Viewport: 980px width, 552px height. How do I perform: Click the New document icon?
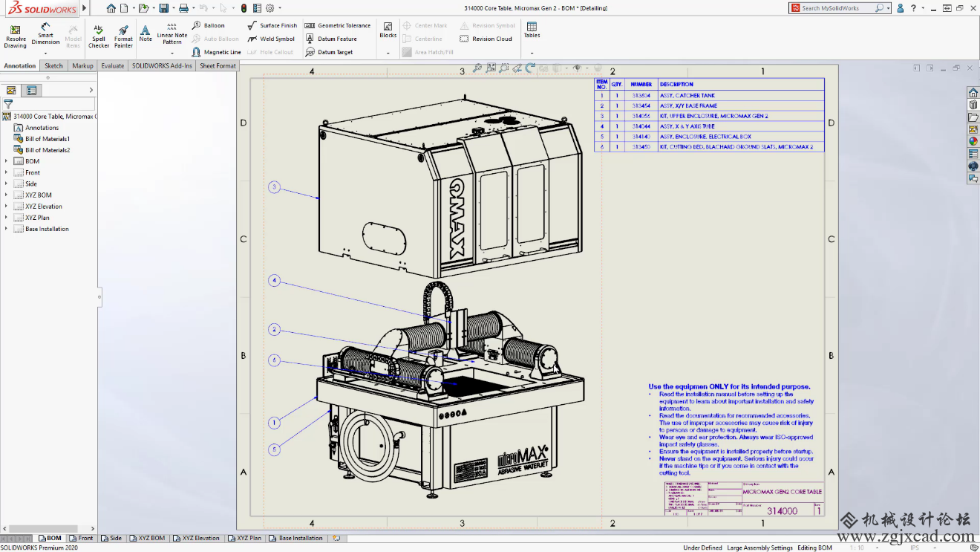click(124, 8)
